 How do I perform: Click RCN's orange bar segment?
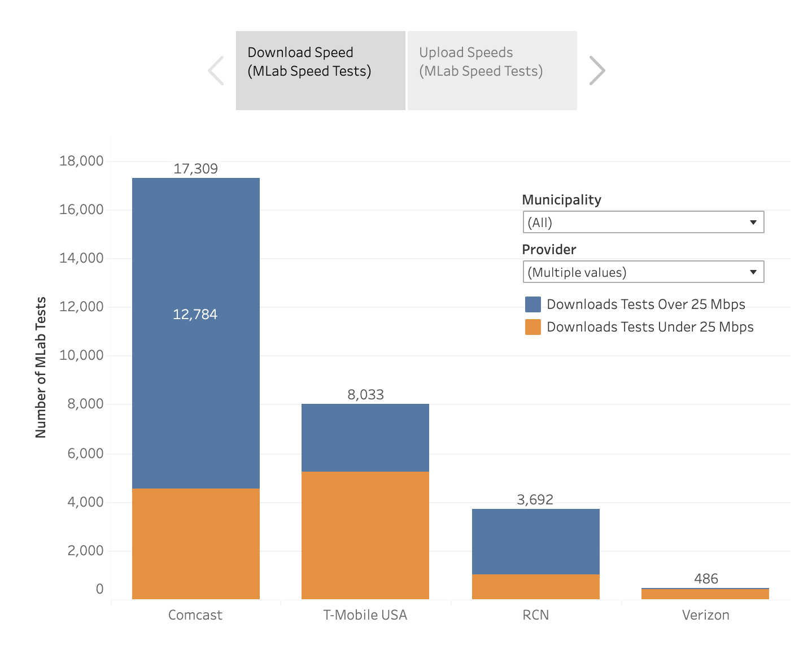(x=536, y=587)
